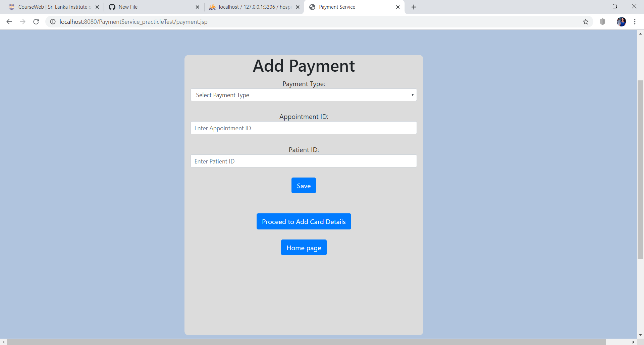The height and width of the screenshot is (345, 644).
Task: Click the Save button
Action: (304, 186)
